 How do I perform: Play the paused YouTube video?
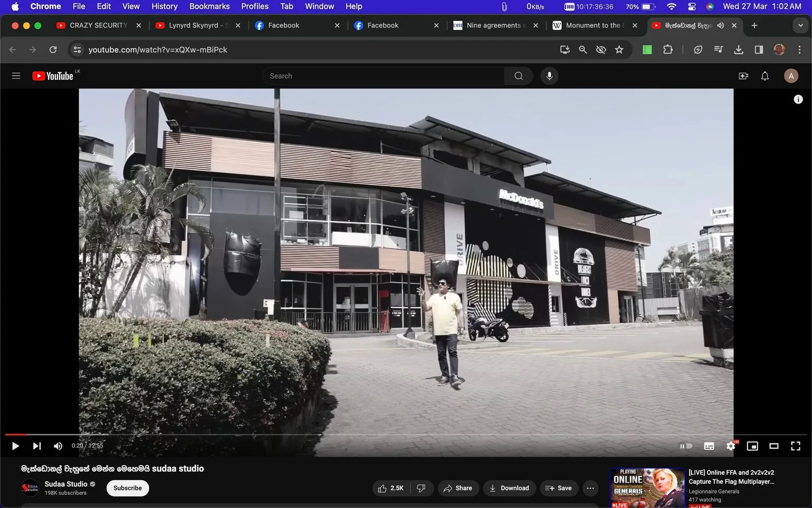15,446
